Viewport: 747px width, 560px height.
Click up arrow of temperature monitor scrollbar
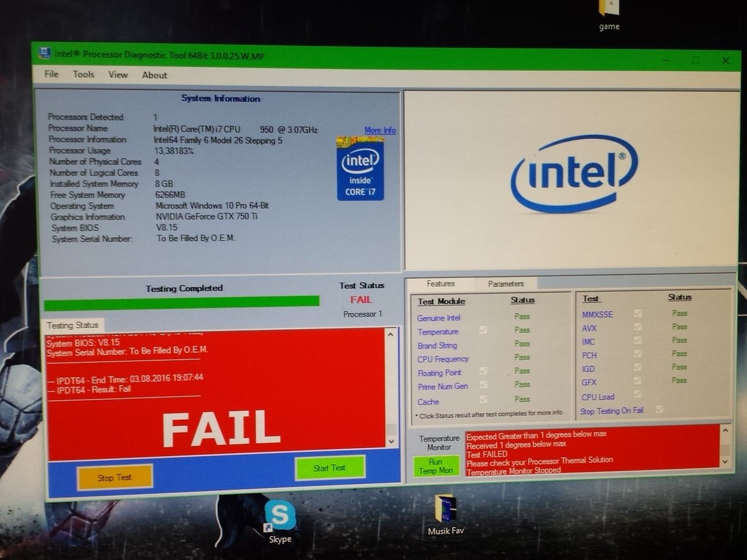coord(724,431)
